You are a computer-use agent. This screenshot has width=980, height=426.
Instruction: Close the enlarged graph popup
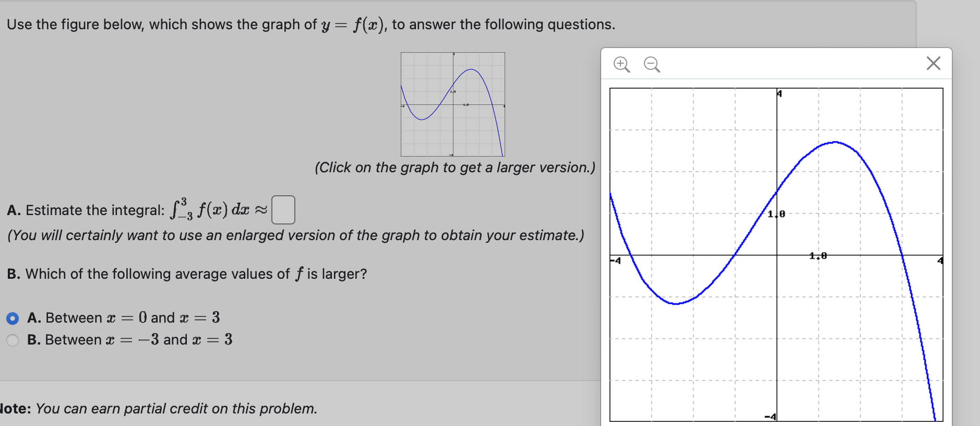coord(934,63)
